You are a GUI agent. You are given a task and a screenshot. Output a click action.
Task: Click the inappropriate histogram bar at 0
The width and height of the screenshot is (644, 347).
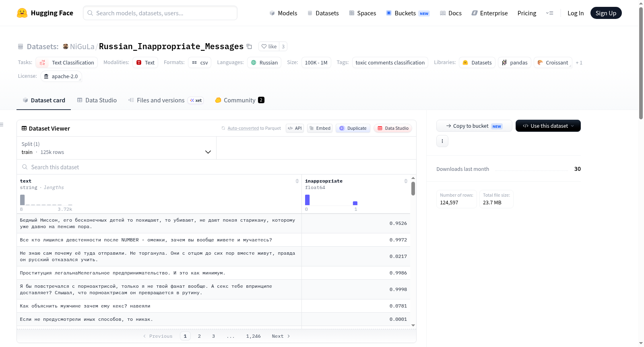(x=308, y=200)
